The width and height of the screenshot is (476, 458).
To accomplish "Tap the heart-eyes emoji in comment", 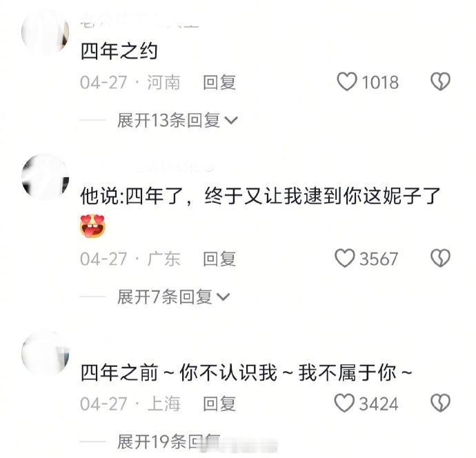I will [93, 226].
